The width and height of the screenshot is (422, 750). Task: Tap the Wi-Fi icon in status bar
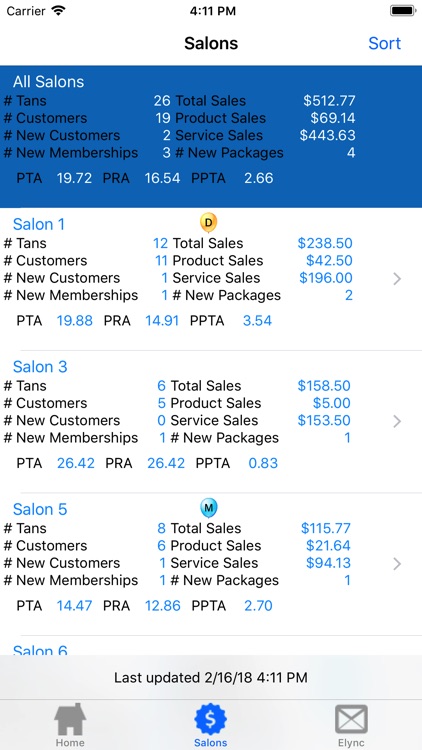point(58,11)
